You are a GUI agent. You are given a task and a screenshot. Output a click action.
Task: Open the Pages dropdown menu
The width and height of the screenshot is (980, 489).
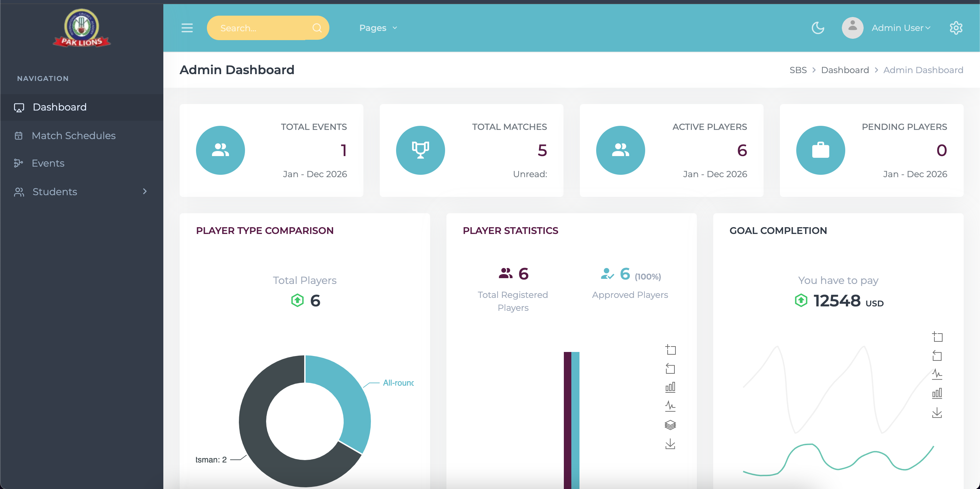pyautogui.click(x=378, y=28)
